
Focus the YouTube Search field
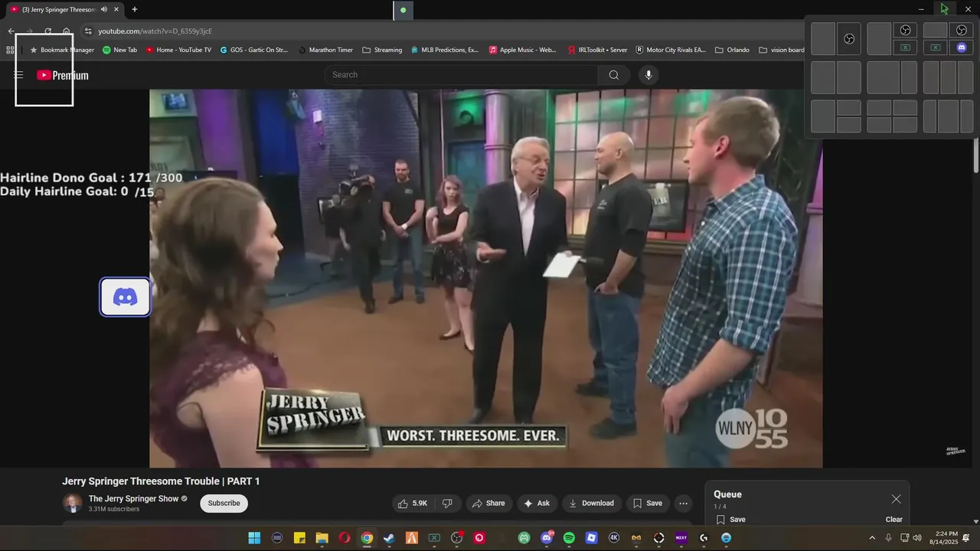pos(462,75)
